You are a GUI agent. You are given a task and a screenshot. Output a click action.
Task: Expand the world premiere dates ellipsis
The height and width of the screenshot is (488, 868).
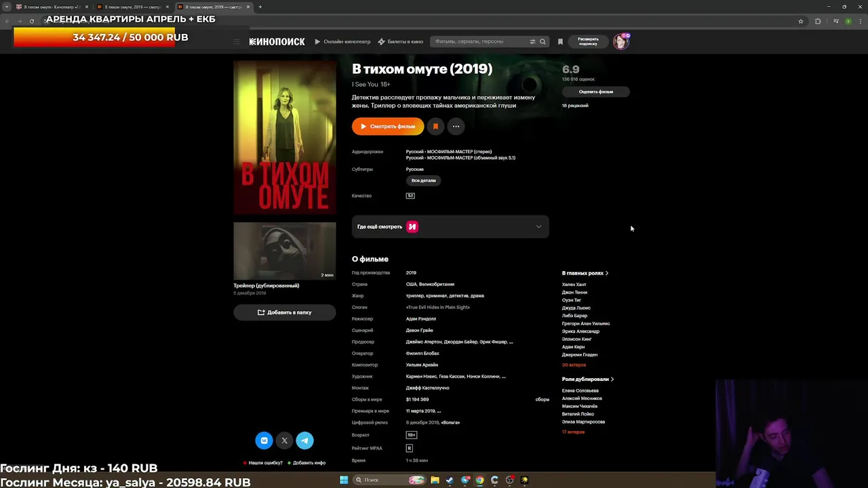pyautogui.click(x=439, y=411)
